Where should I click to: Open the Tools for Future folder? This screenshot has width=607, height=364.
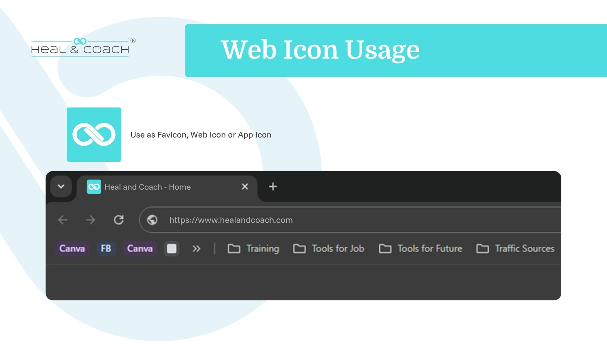tap(420, 248)
